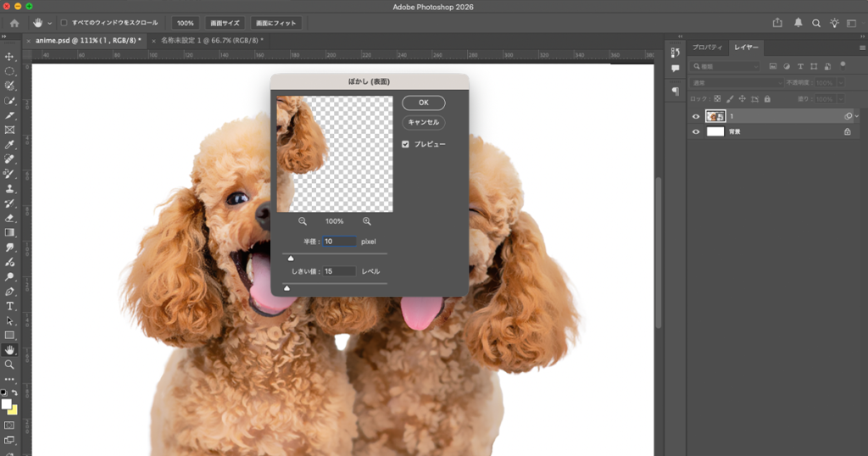Open the Share icon in the top bar
Screen dimensions: 868x456
pyautogui.click(x=778, y=23)
